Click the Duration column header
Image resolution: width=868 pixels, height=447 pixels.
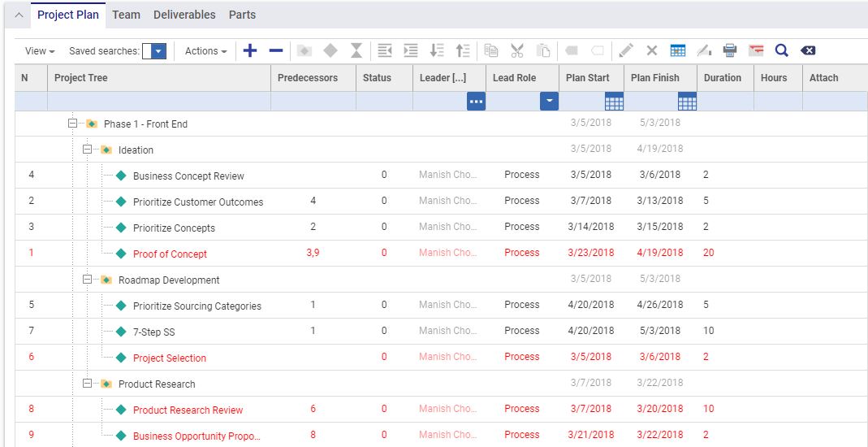coord(726,78)
